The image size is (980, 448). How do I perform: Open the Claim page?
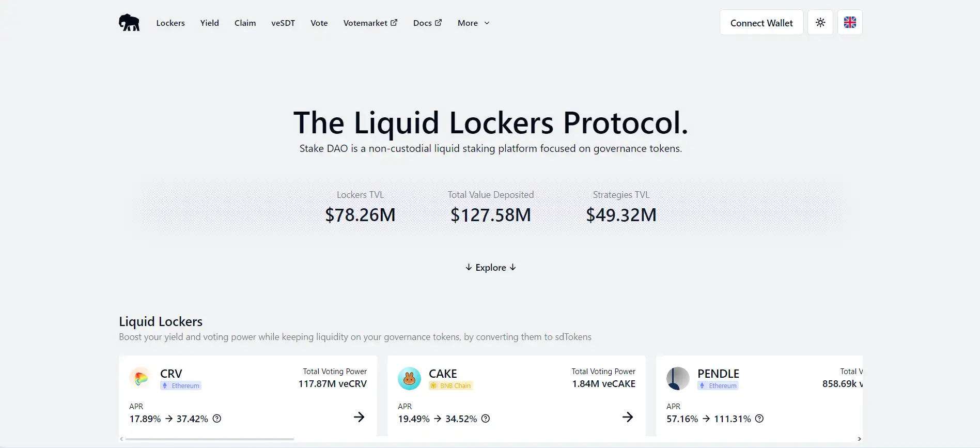[245, 23]
